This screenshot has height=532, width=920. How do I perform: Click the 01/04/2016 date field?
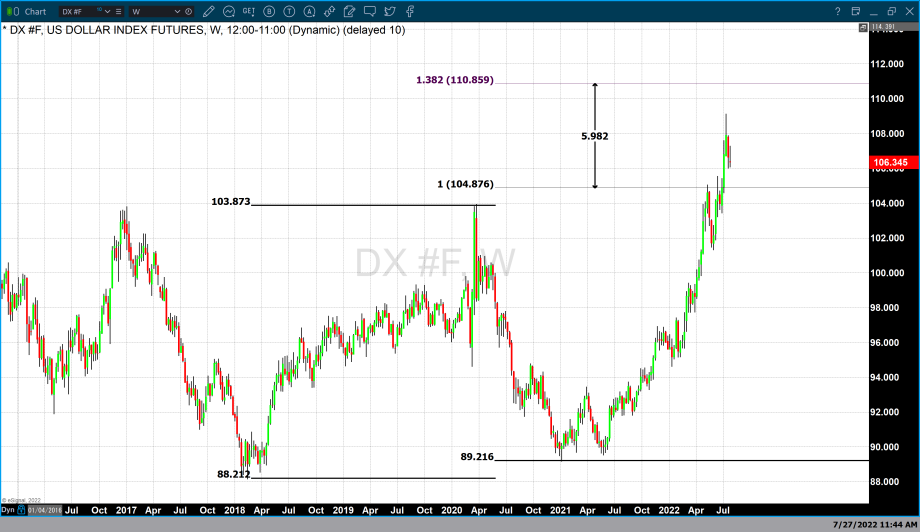click(x=44, y=510)
